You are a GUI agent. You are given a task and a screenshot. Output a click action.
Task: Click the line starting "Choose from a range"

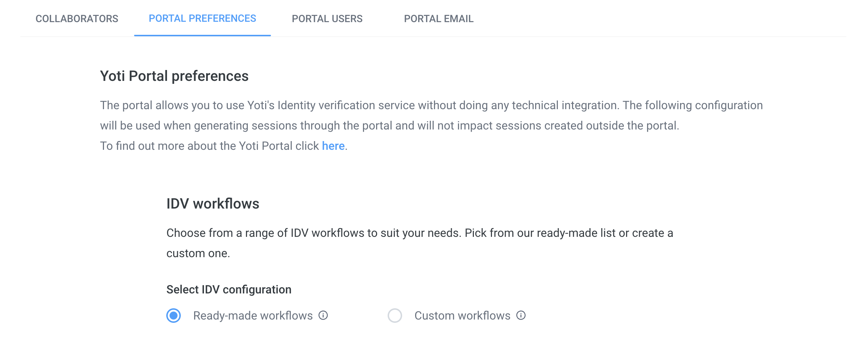(420, 233)
